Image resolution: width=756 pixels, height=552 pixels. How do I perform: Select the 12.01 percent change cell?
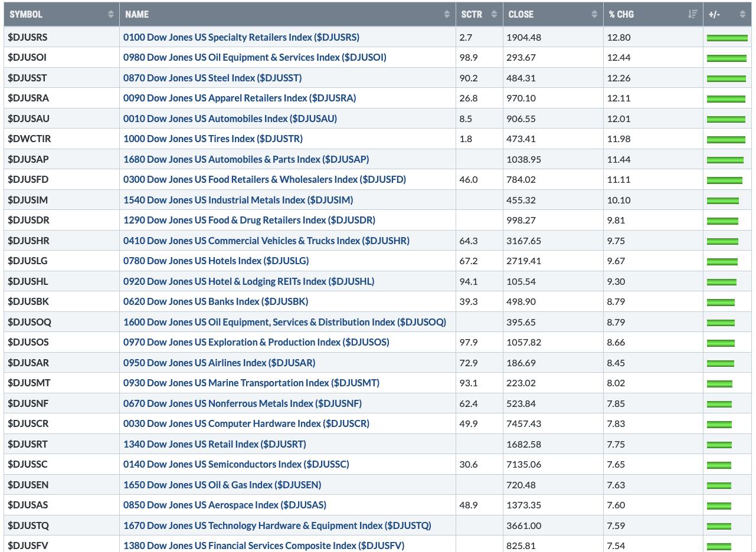pos(618,119)
